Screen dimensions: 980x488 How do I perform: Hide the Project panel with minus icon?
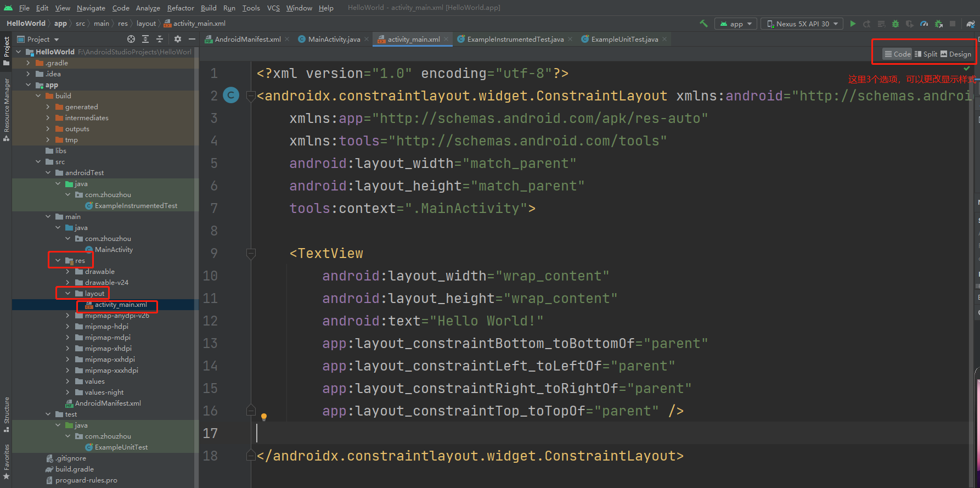[x=192, y=39]
